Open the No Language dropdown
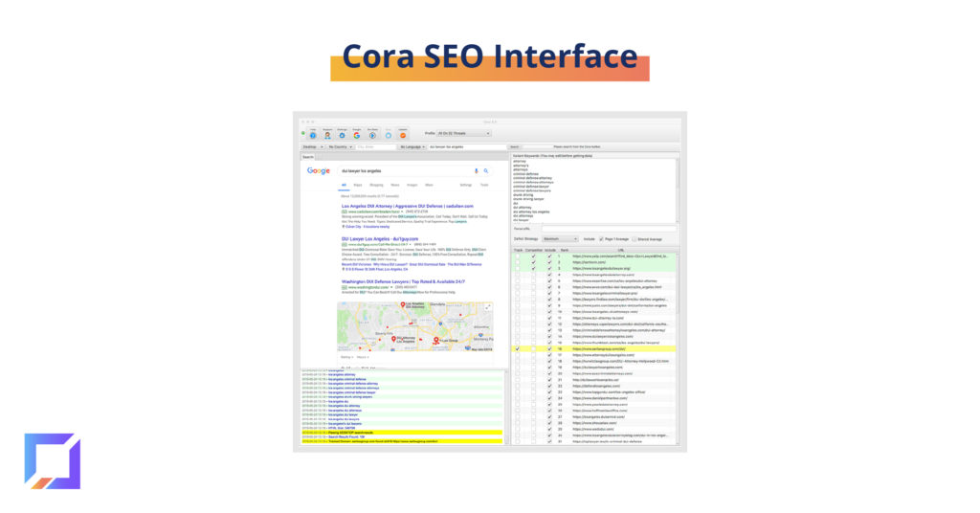Screen dimensions: 980x513 point(412,146)
